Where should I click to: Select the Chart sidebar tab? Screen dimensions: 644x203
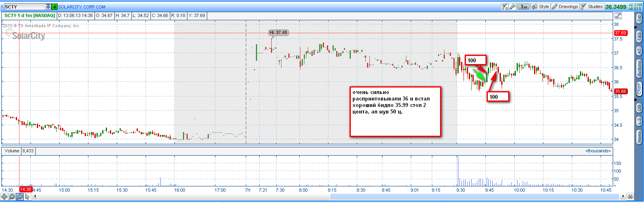tap(639, 89)
